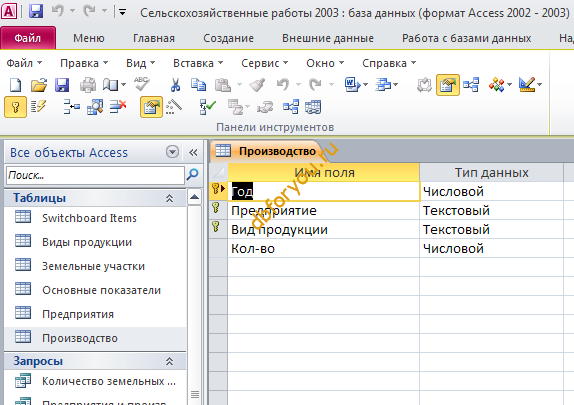
Task: Open the Customize Quick Access Toolbar dropdown
Action: click(123, 12)
